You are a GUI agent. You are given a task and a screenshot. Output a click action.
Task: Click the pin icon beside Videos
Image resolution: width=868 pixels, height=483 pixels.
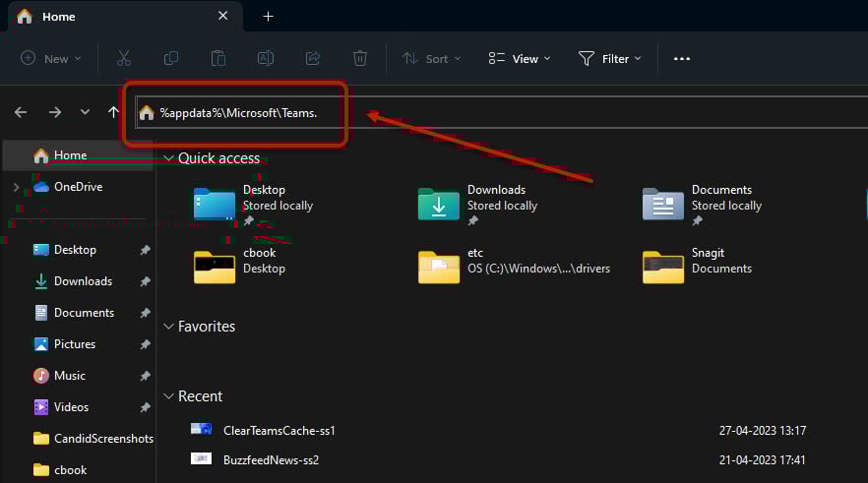145,408
